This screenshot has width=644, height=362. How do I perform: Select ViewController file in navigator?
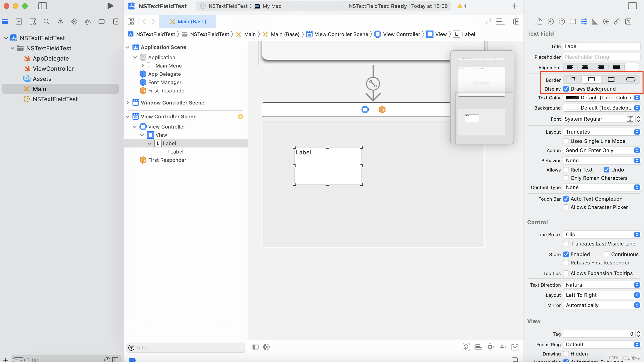point(53,69)
